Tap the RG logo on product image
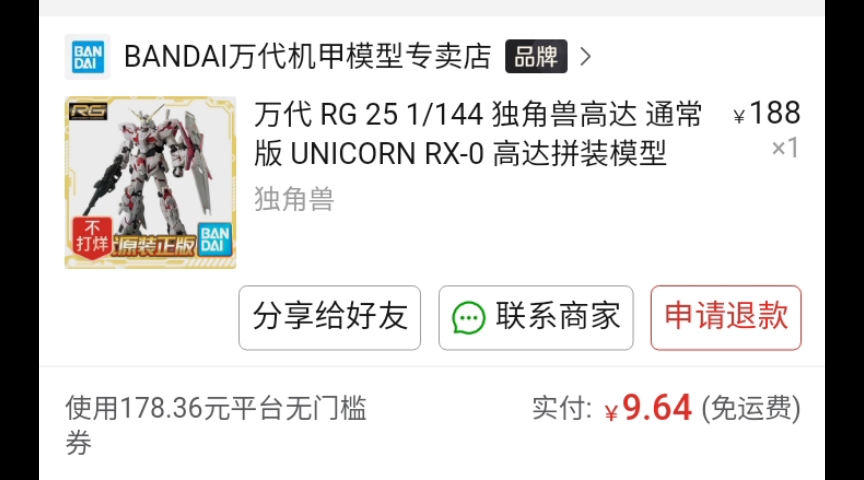The image size is (864, 480). point(88,111)
